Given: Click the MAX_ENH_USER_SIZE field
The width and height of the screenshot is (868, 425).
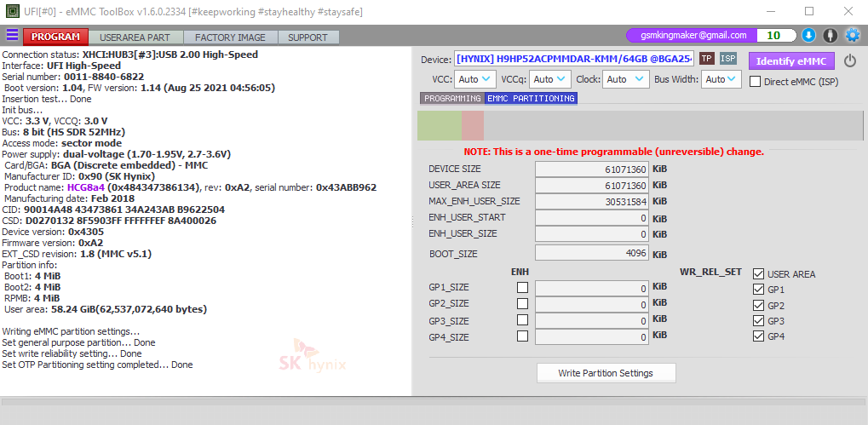Looking at the screenshot, I should [592, 202].
